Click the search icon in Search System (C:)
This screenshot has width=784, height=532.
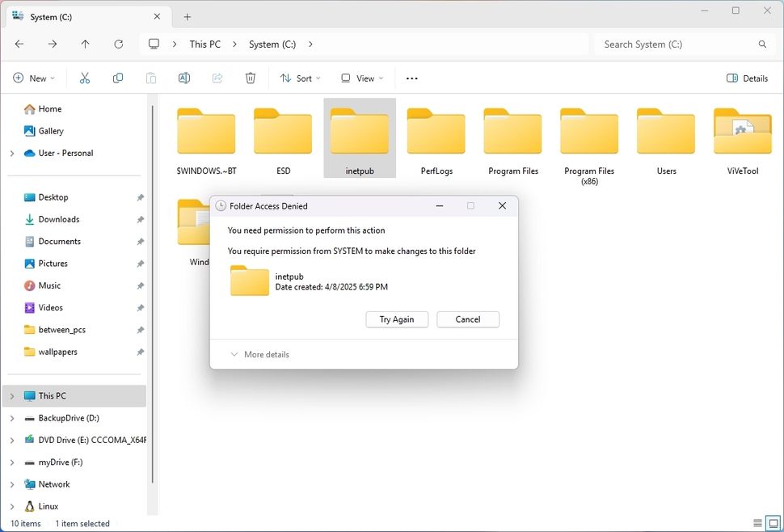[761, 44]
